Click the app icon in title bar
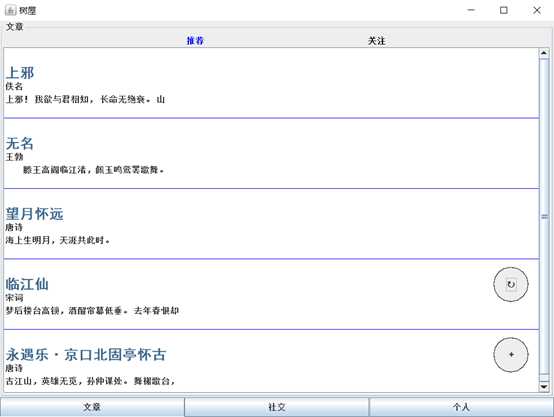The height and width of the screenshot is (417, 554). (10, 10)
